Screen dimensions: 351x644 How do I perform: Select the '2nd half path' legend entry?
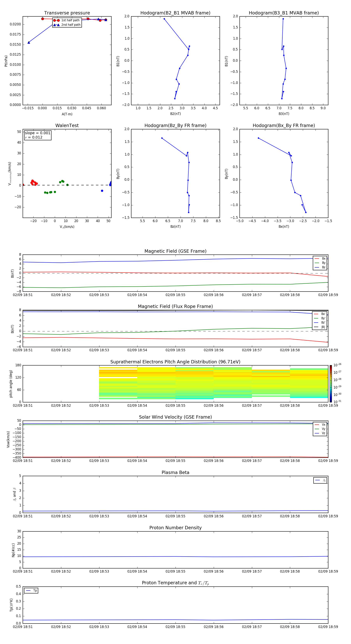coord(67,25)
